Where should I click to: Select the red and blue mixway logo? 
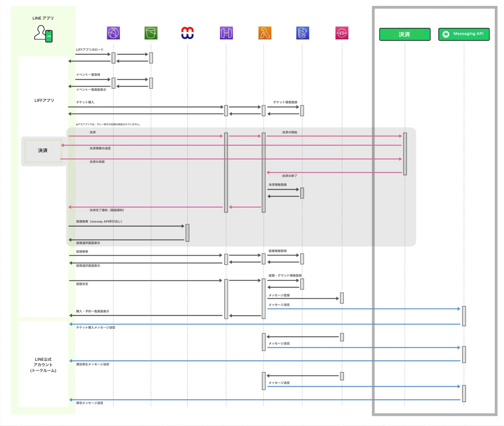[187, 33]
